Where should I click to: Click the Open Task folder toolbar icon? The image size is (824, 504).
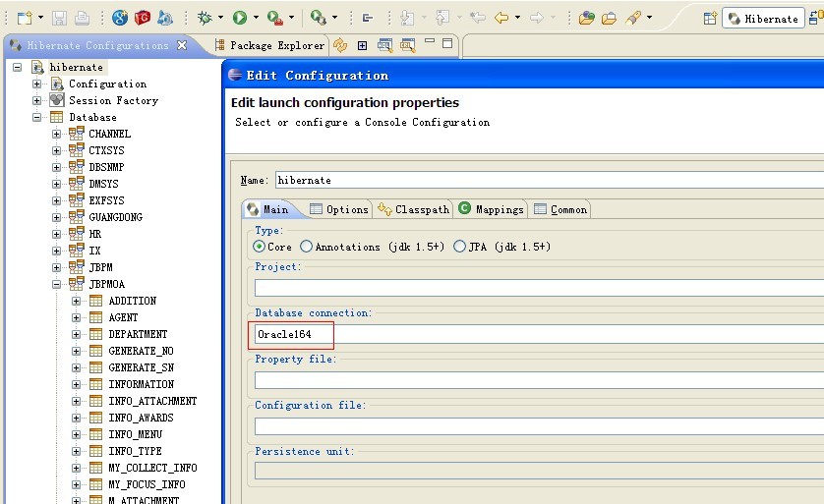[x=609, y=19]
